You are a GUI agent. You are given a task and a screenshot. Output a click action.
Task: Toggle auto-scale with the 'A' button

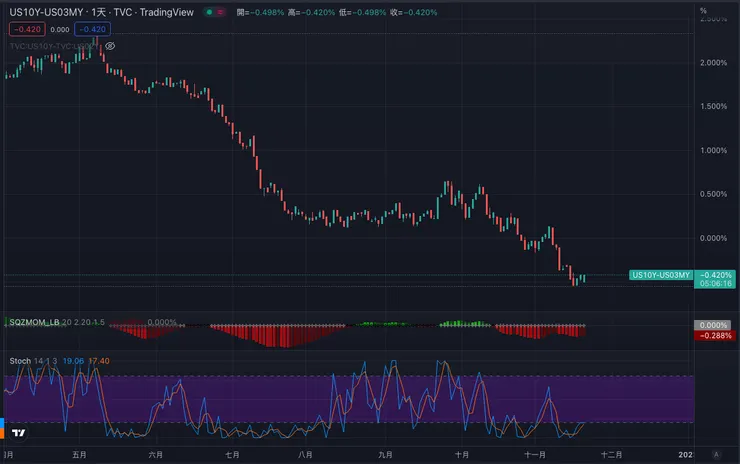(716, 455)
